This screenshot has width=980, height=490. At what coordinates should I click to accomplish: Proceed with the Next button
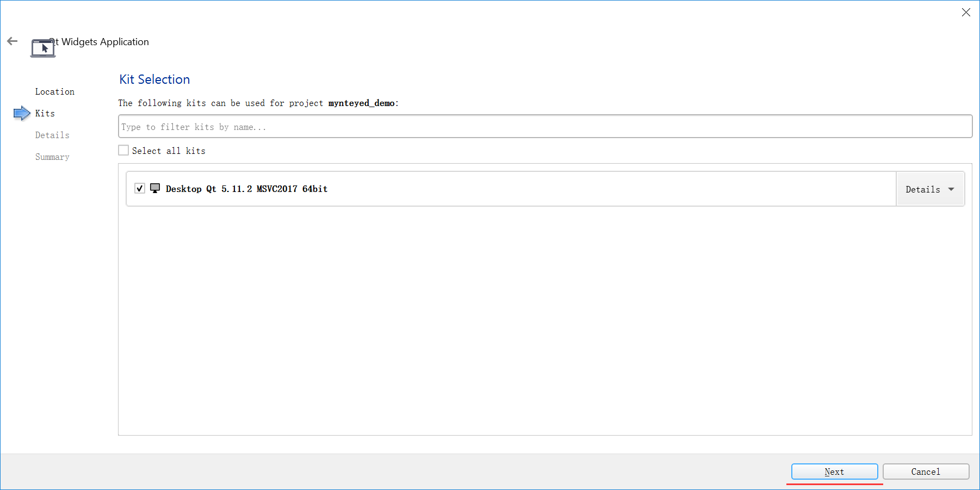pos(834,472)
